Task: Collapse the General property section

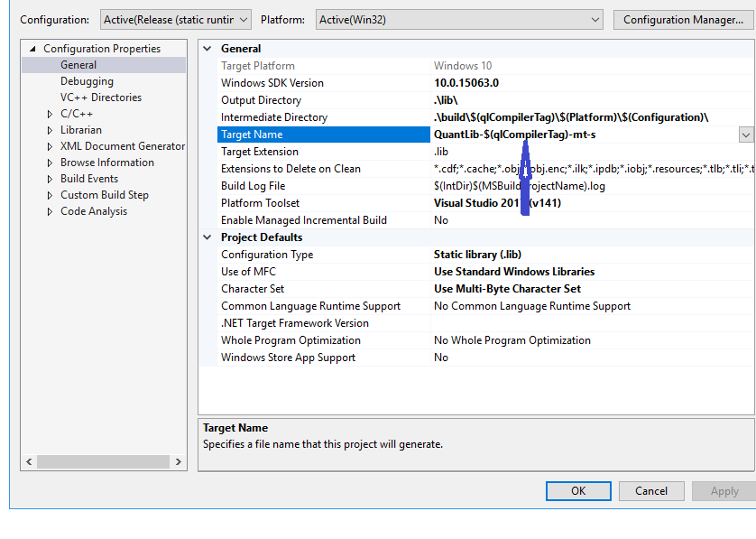Action: [x=208, y=49]
